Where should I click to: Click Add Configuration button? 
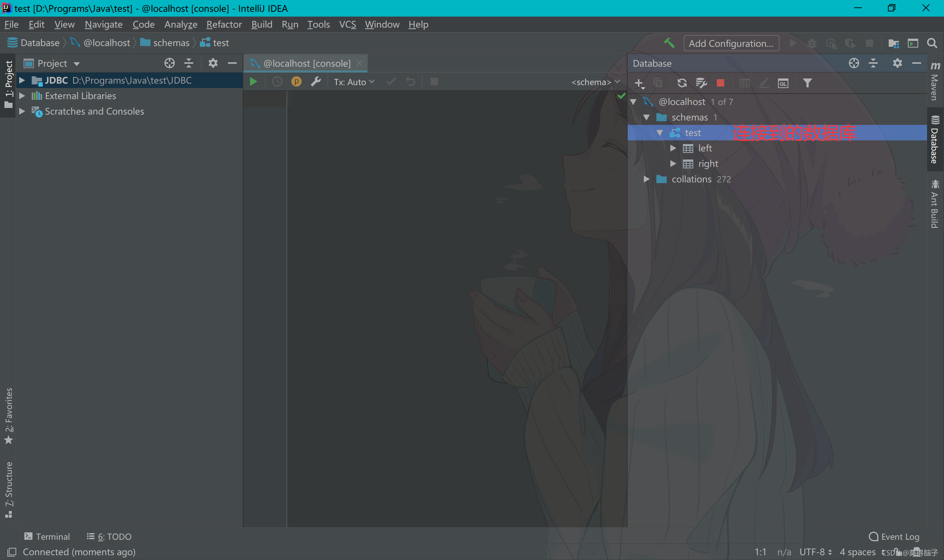pyautogui.click(x=731, y=43)
